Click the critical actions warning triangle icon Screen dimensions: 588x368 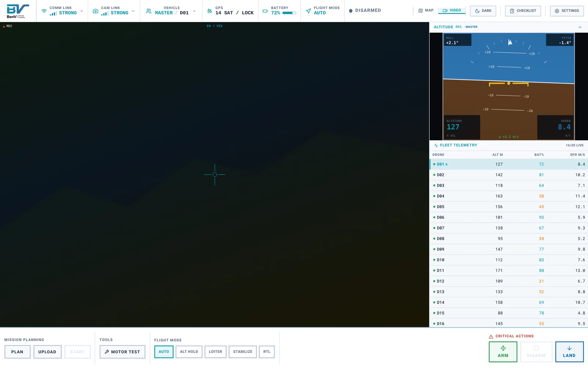491,336
